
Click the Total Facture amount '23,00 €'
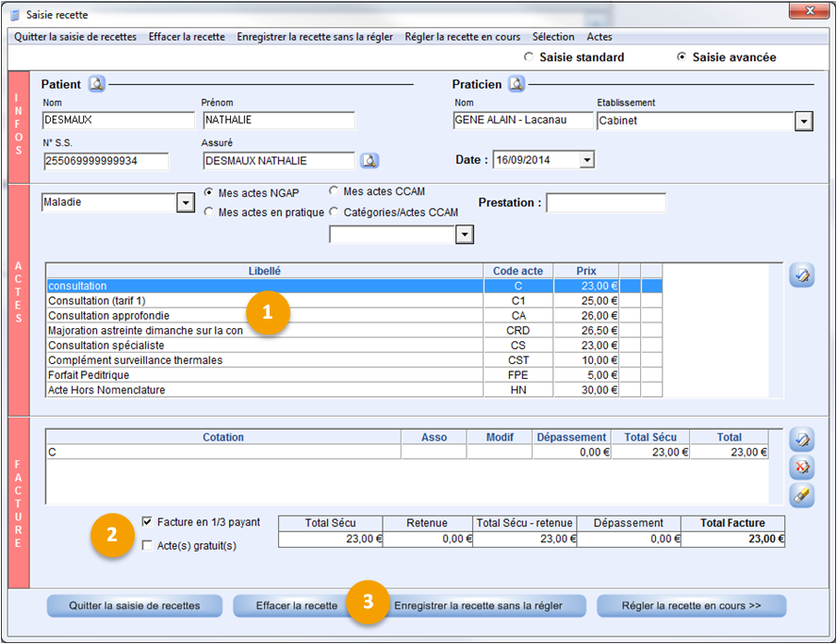[733, 538]
